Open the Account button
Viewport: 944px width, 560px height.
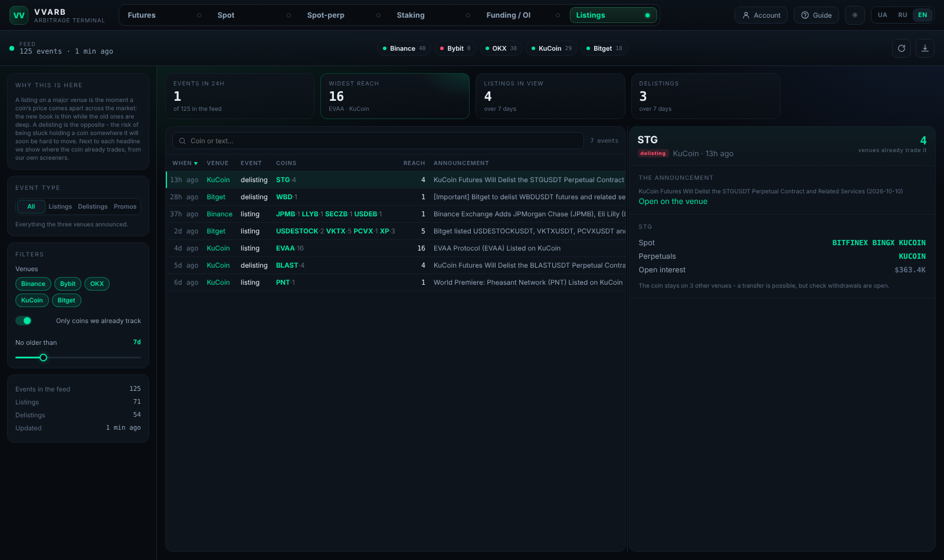pyautogui.click(x=761, y=15)
